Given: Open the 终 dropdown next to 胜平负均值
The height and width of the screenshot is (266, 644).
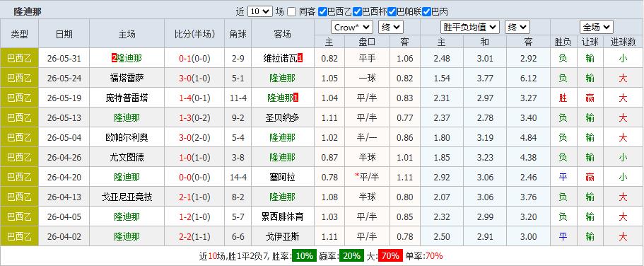Looking at the screenshot, I should pyautogui.click(x=517, y=28).
